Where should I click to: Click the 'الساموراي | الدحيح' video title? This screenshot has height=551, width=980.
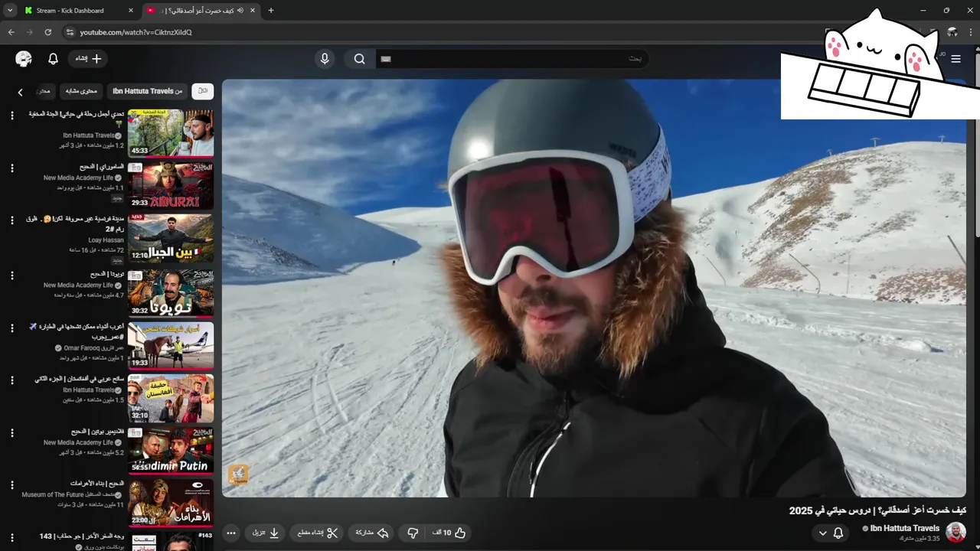[102, 166]
